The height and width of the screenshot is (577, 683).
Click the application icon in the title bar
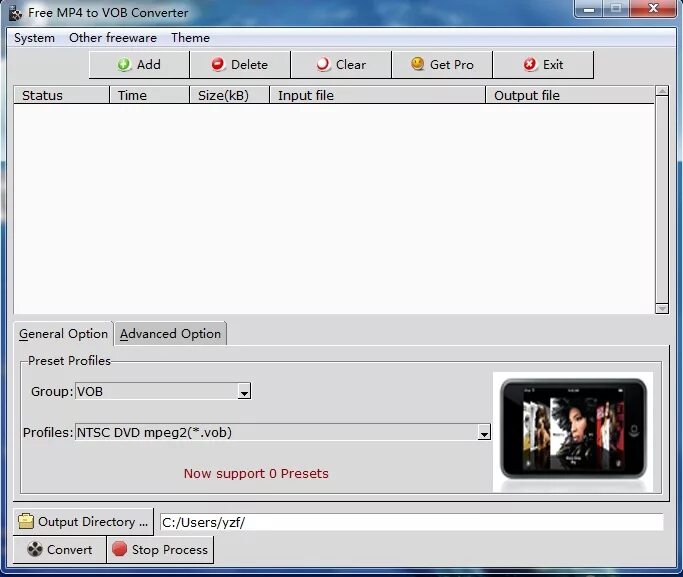coord(15,13)
